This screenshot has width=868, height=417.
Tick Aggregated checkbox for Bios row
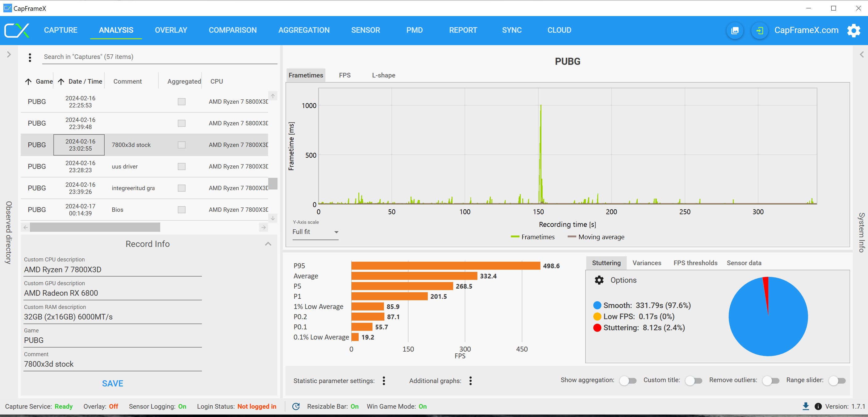tap(182, 210)
